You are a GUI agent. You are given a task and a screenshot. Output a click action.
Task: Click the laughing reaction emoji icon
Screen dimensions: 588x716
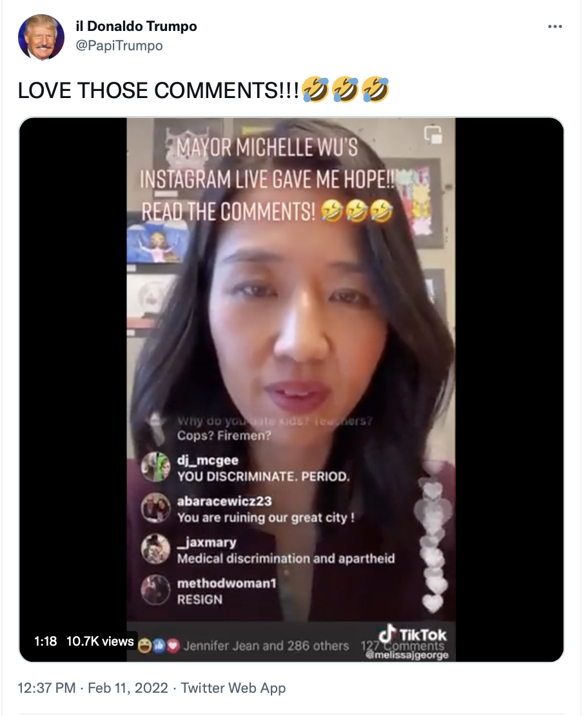[x=144, y=646]
